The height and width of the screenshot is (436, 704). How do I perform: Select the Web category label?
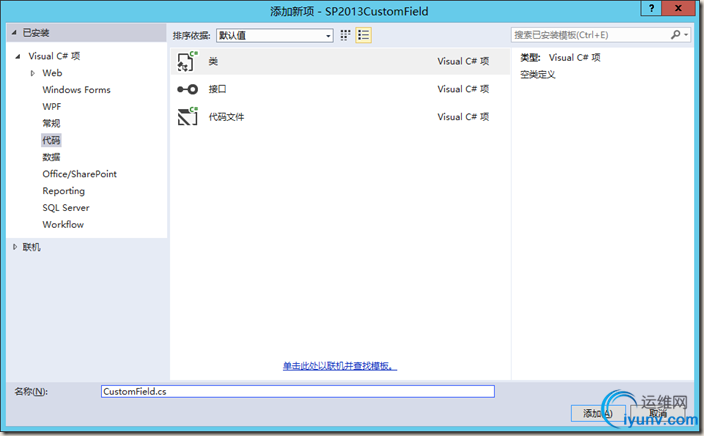click(52, 73)
